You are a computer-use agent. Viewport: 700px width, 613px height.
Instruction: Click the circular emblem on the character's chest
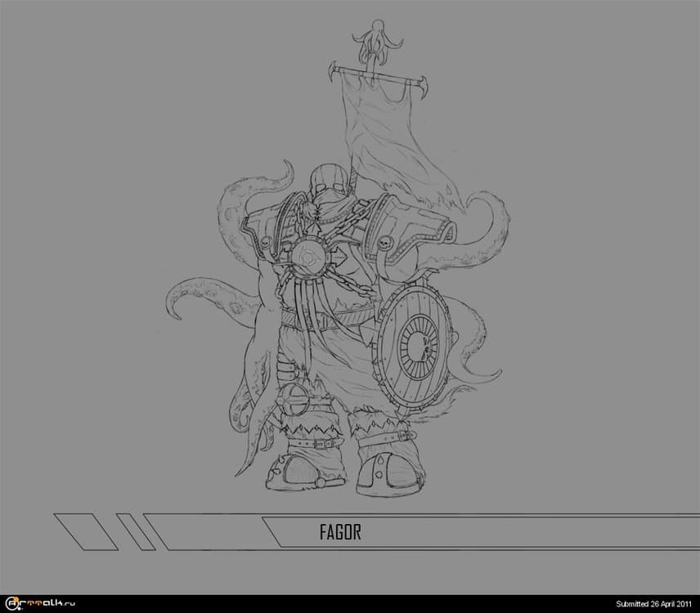point(311,253)
